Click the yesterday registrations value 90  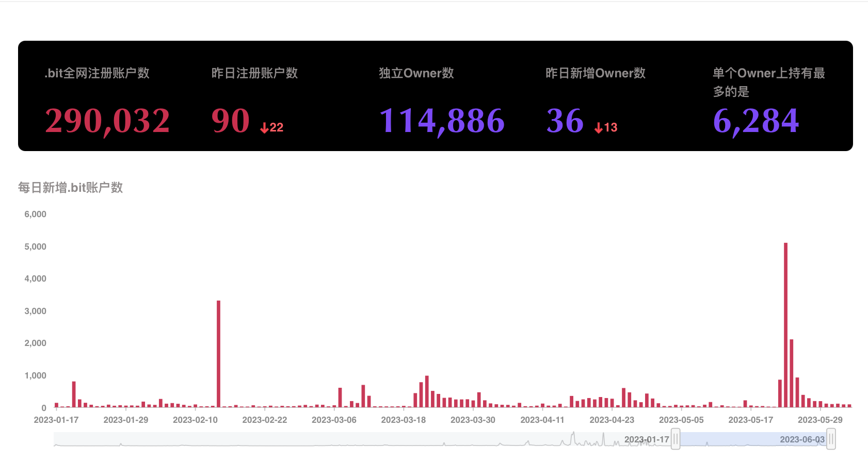coord(231,121)
